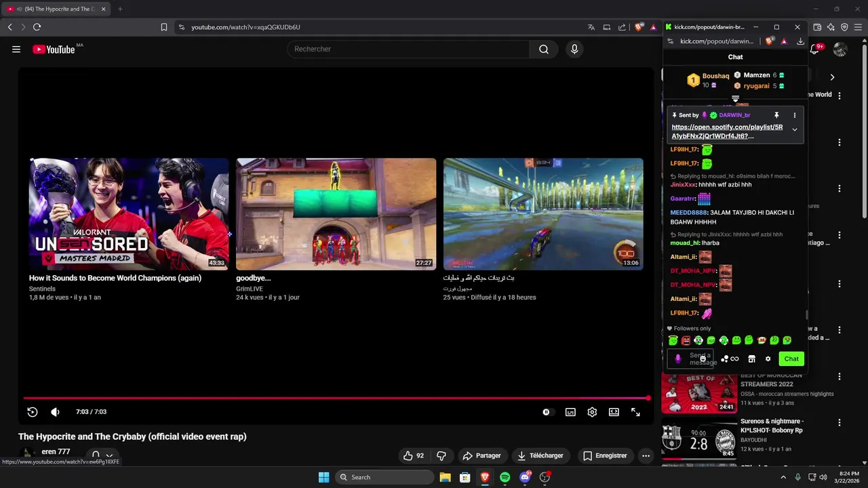Image resolution: width=868 pixels, height=488 pixels.
Task: Open the Kick shop icon
Action: click(751, 359)
